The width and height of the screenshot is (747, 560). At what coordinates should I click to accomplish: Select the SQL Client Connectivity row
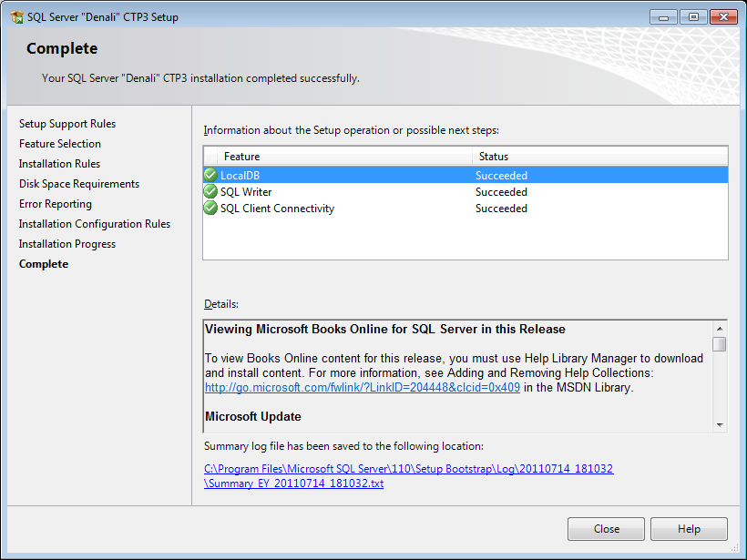[466, 209]
